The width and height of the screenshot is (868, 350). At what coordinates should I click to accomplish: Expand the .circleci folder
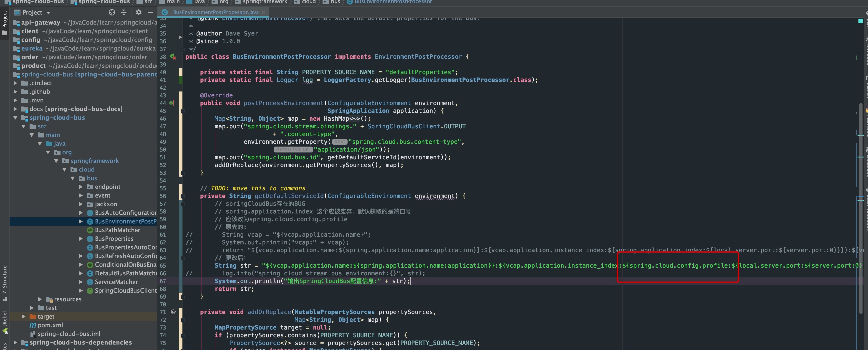[x=15, y=83]
